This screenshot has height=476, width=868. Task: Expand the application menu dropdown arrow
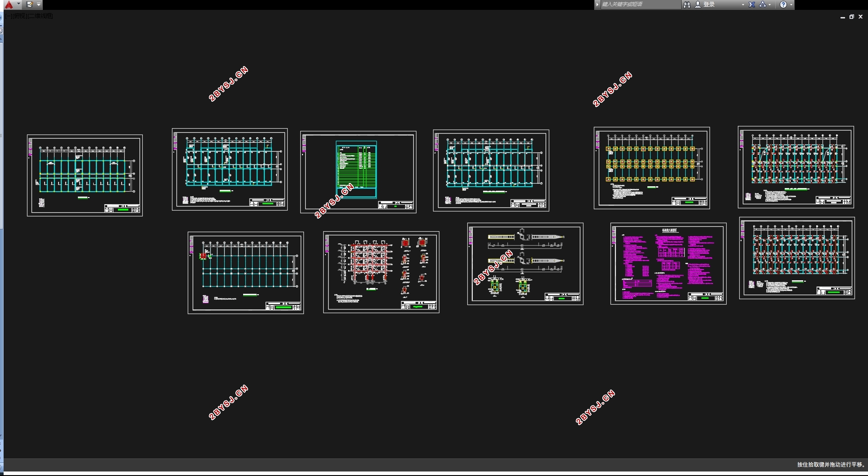(18, 4)
